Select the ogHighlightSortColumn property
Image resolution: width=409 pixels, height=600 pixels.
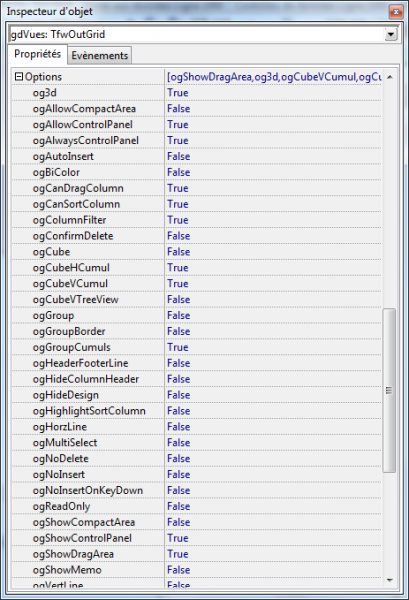tap(89, 411)
